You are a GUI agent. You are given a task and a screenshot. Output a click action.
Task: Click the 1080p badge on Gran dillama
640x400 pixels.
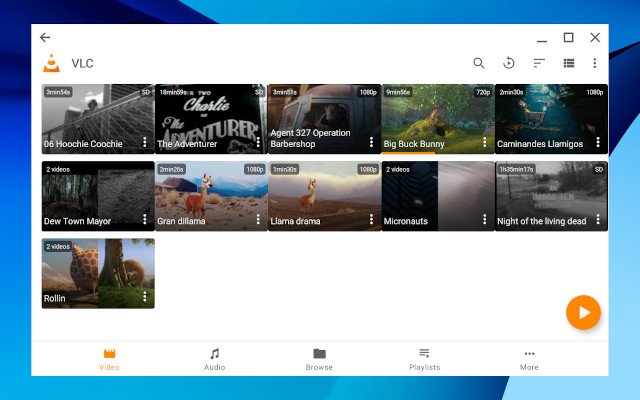(255, 169)
